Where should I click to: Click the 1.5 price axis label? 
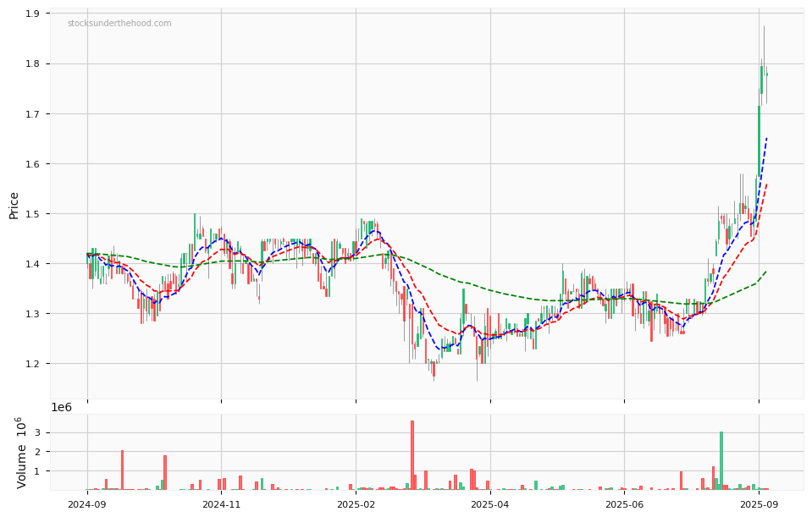coord(34,214)
